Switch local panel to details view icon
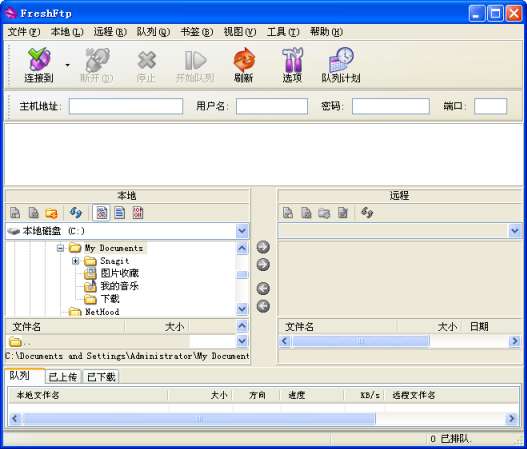Image resolution: width=527 pixels, height=449 pixels. pos(138,213)
